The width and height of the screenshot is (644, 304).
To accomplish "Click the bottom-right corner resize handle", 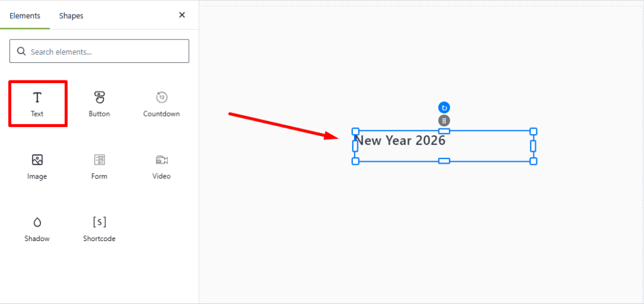I will [x=533, y=161].
